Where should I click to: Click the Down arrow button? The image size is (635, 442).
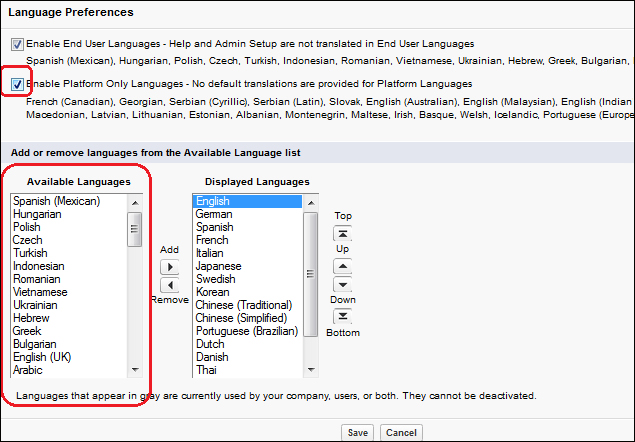(342, 284)
